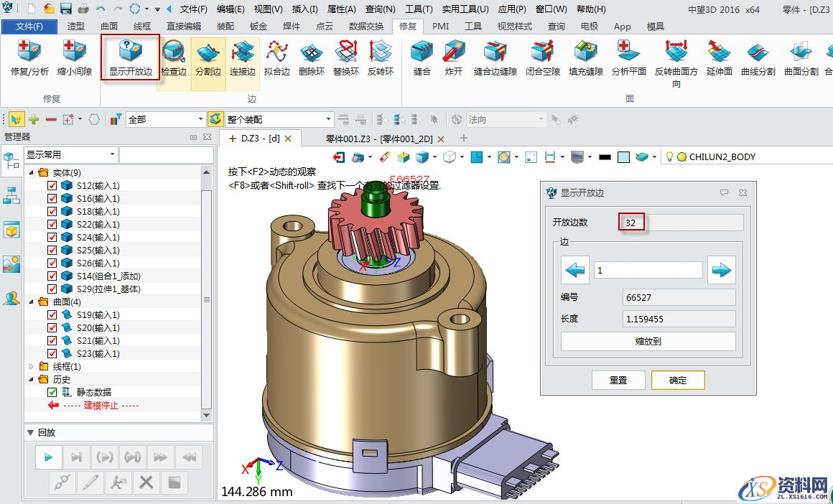The image size is (833, 504).
Task: Select the 延伸面 (Extend Face) tool
Action: (x=718, y=57)
